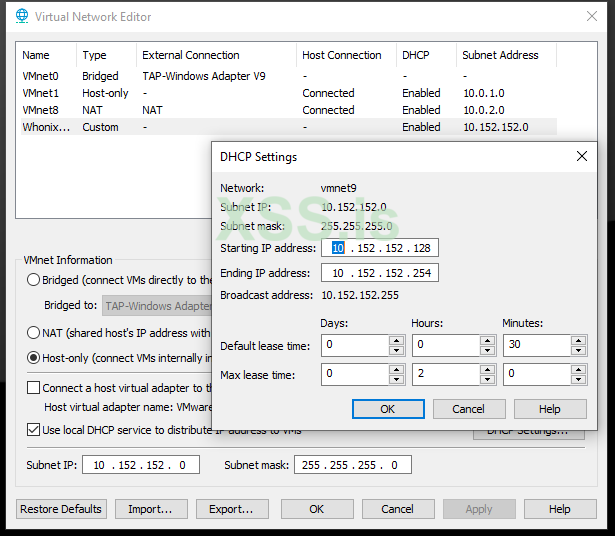Click the Host-only type cell
Viewport: 615px width, 536px height.
pos(105,93)
